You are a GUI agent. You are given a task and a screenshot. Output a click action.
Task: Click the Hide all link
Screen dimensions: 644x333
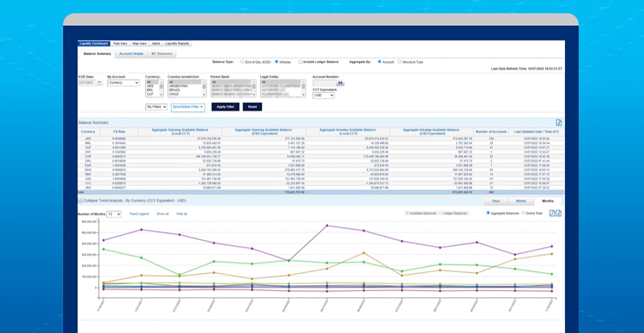[x=181, y=214]
